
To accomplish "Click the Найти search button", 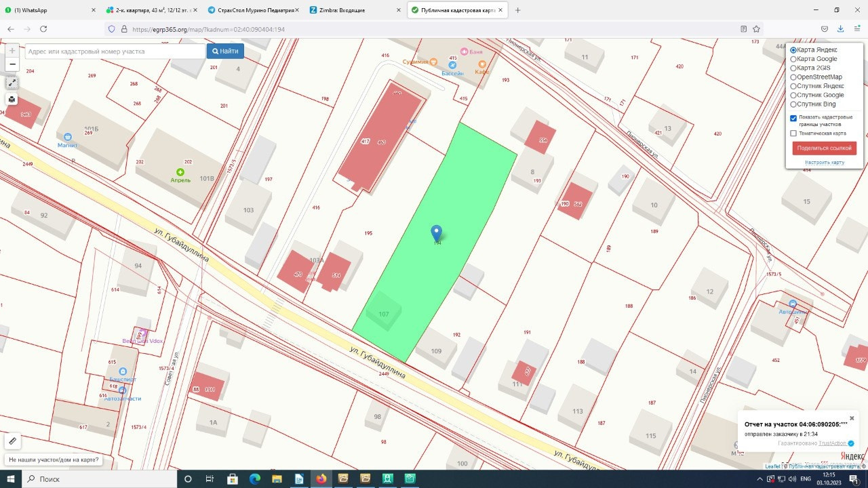I will coord(225,51).
